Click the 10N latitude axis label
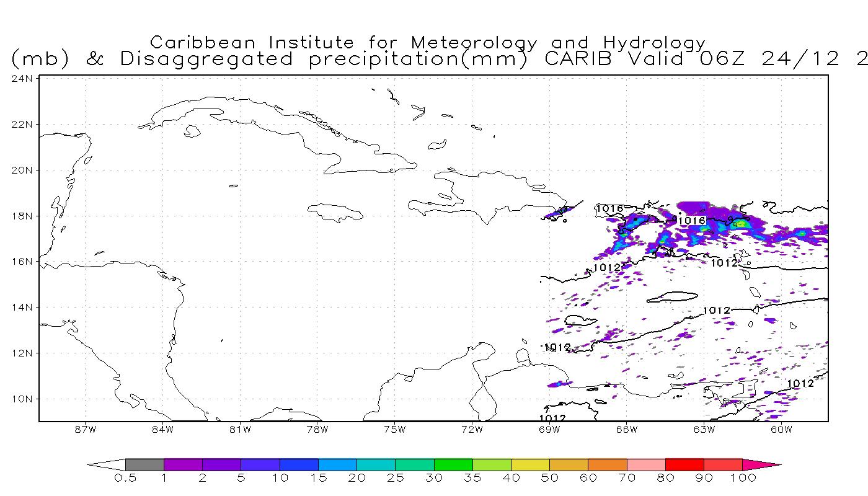The width and height of the screenshot is (868, 496). click(x=22, y=399)
